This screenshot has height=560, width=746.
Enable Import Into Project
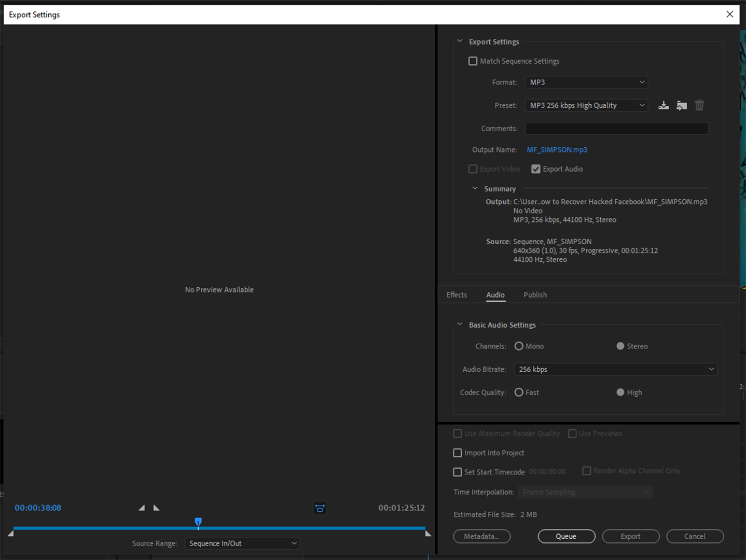click(x=457, y=453)
